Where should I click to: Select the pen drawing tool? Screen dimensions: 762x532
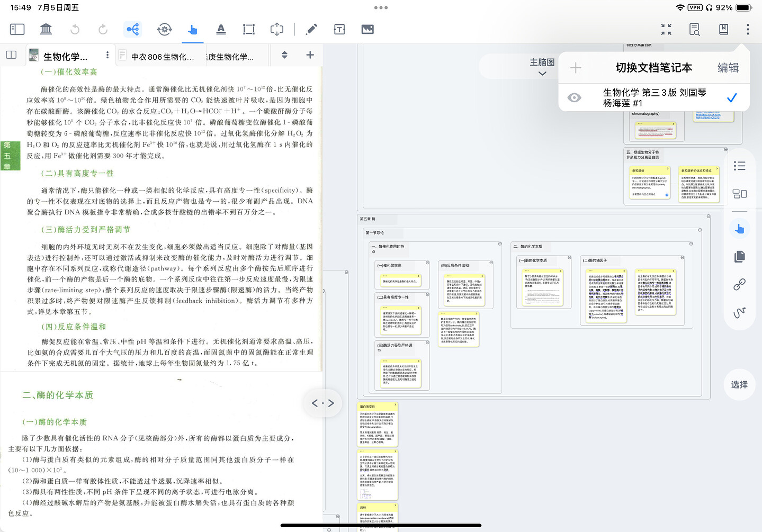click(x=311, y=29)
